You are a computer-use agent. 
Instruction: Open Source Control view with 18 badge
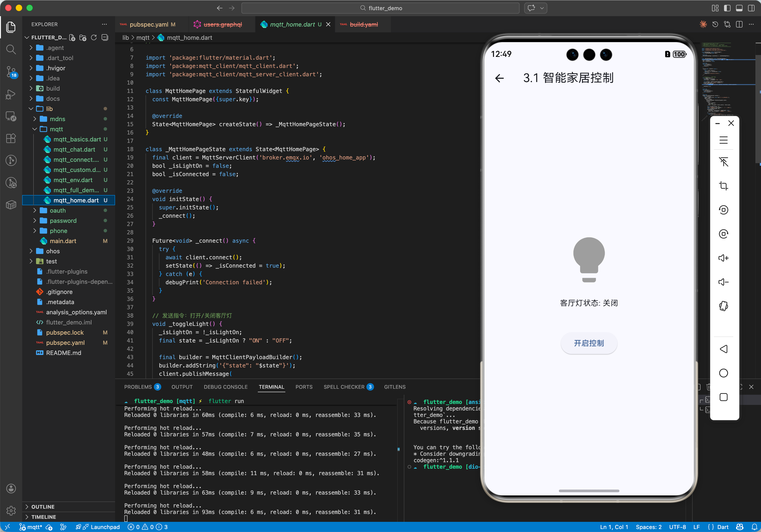11,71
